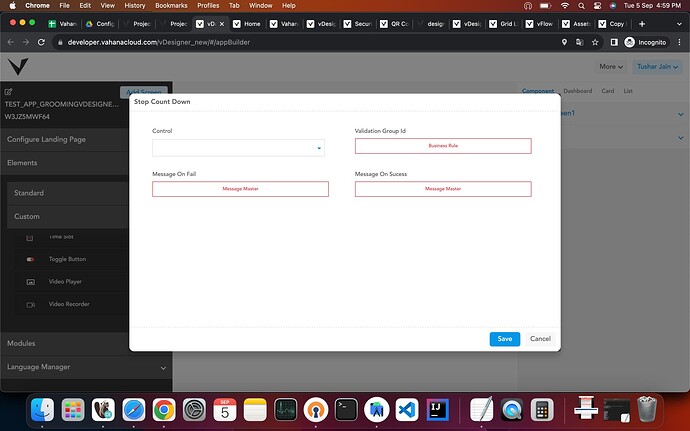690x431 pixels.
Task: Expand the second right panel chevron
Action: coord(680,138)
